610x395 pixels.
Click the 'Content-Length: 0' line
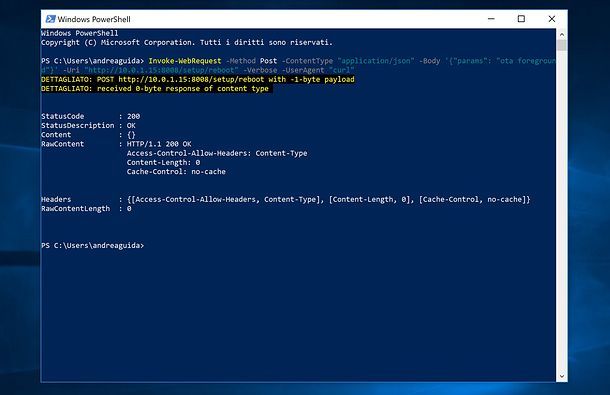click(163, 163)
